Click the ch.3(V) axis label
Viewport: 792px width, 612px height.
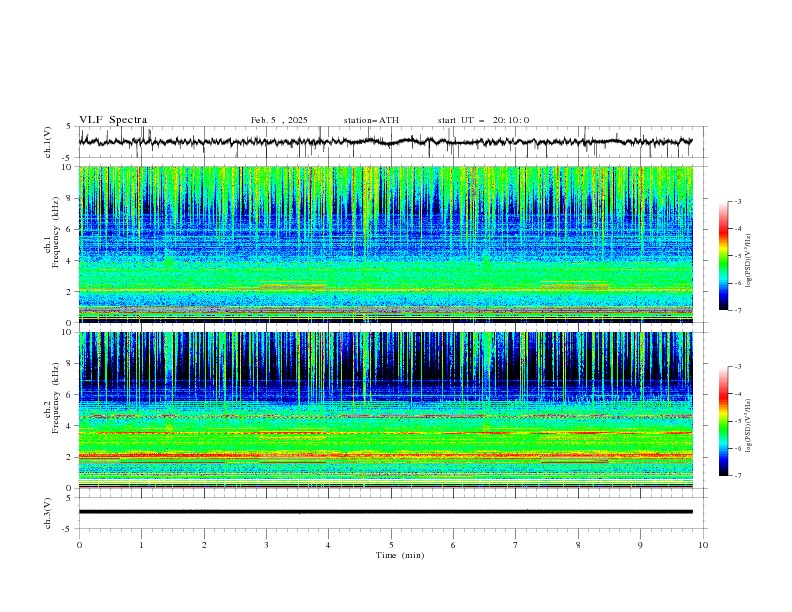(48, 513)
